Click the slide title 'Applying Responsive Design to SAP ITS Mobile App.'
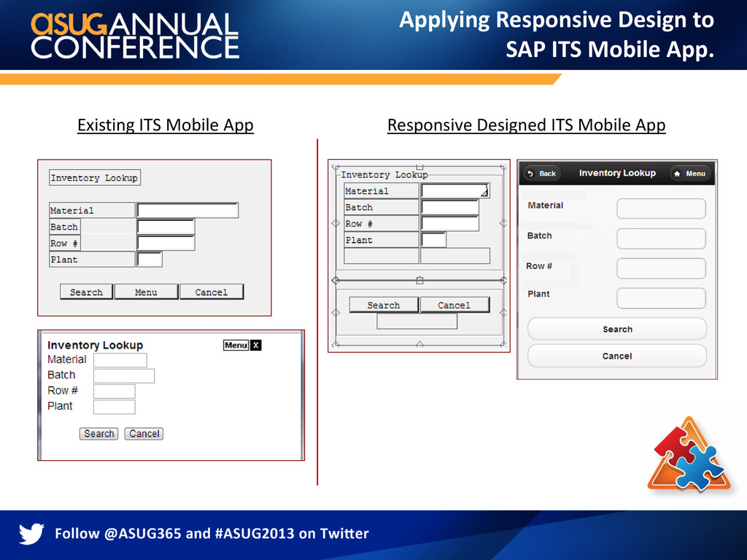The height and width of the screenshot is (560, 747). click(557, 34)
